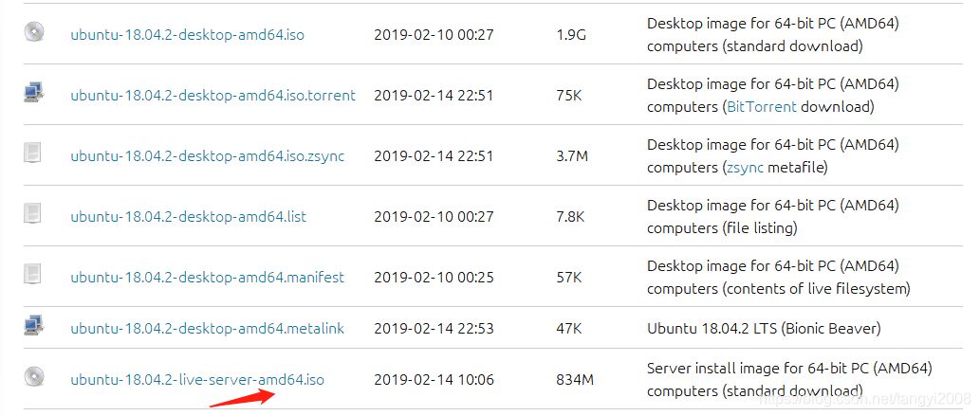
Task: Follow the BitTorrent link in description
Action: pyautogui.click(x=762, y=107)
